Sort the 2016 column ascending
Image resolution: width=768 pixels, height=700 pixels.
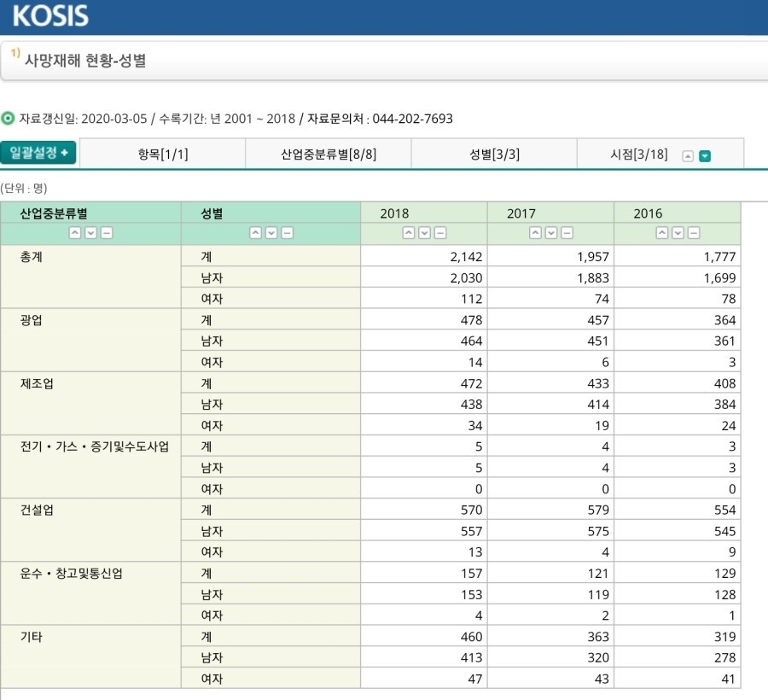(x=661, y=232)
